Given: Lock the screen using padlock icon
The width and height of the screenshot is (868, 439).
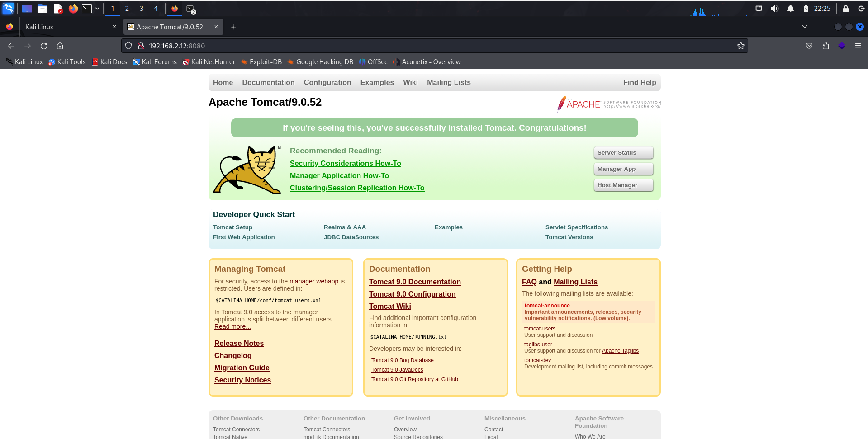Looking at the screenshot, I should coord(846,9).
